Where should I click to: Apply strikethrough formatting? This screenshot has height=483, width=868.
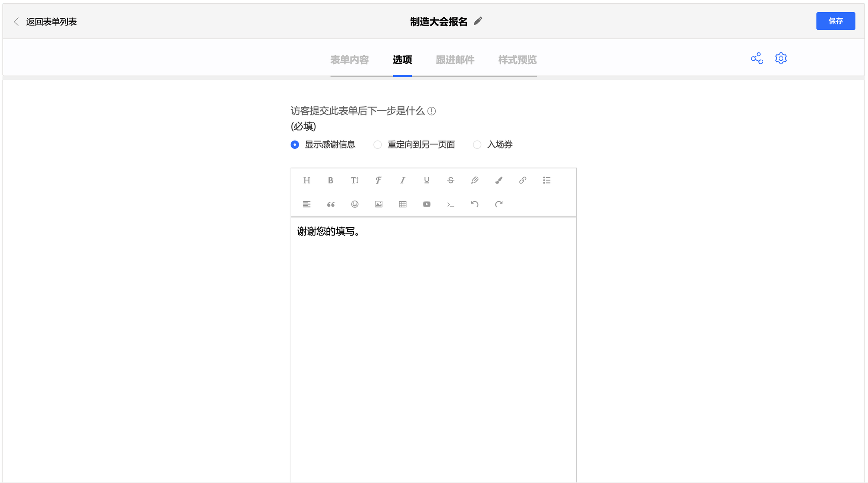pyautogui.click(x=450, y=180)
